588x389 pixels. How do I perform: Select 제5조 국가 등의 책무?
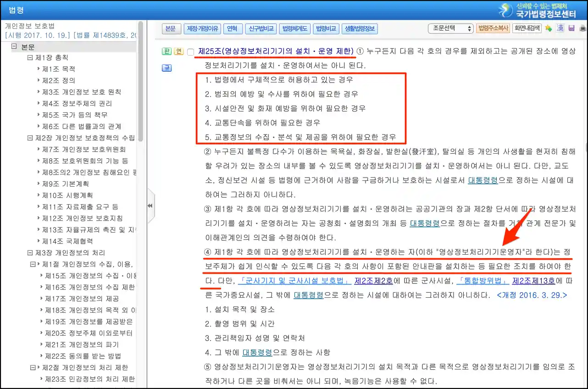coord(75,115)
